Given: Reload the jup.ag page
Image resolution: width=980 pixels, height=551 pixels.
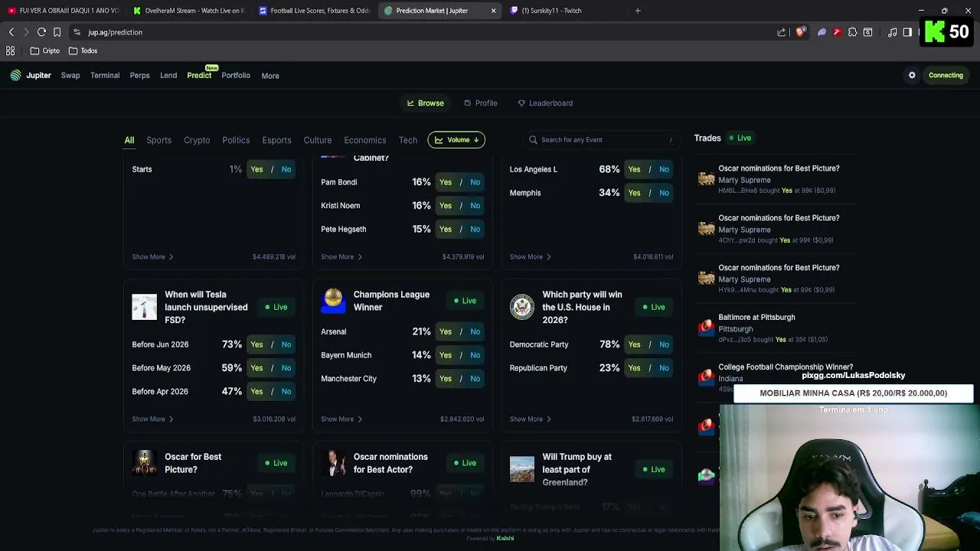Looking at the screenshot, I should [41, 32].
